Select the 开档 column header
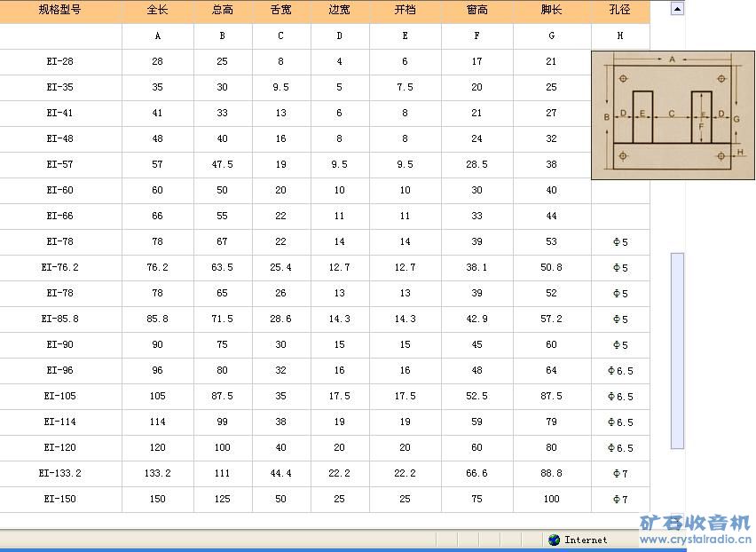This screenshot has height=552, width=756. tap(405, 11)
